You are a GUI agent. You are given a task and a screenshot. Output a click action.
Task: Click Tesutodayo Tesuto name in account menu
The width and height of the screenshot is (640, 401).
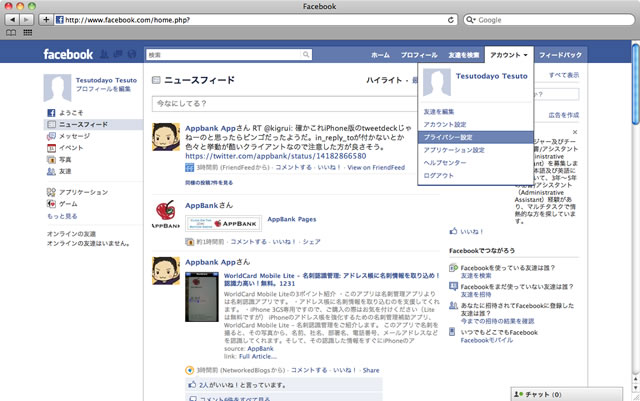point(491,76)
